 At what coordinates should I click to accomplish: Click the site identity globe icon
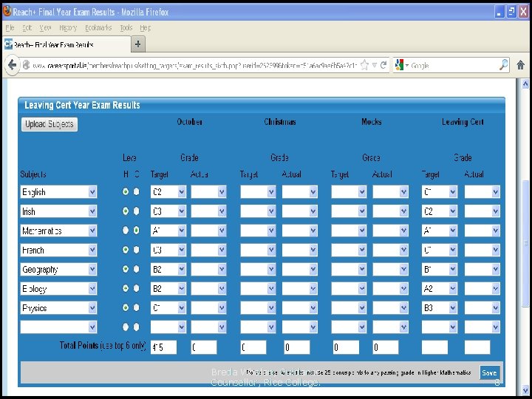[x=26, y=65]
